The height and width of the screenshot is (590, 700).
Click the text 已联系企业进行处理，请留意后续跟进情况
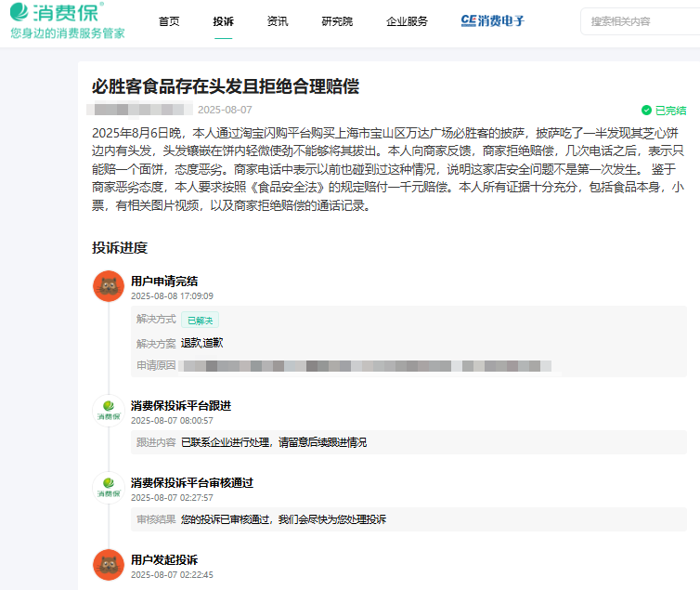pyautogui.click(x=274, y=442)
